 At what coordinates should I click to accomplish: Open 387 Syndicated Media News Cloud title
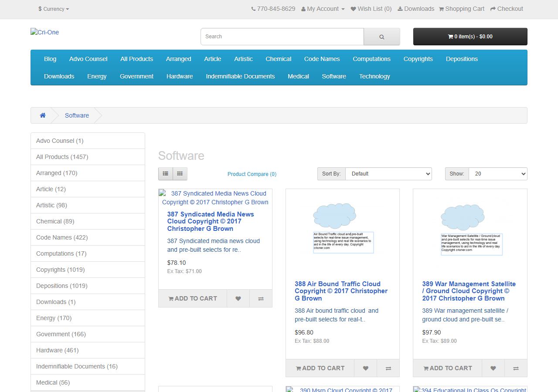(211, 221)
